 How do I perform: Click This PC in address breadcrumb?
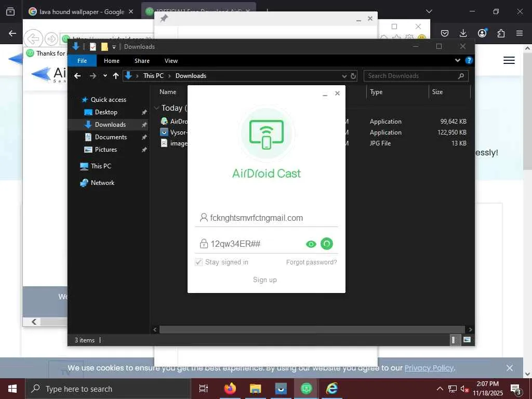tap(153, 76)
